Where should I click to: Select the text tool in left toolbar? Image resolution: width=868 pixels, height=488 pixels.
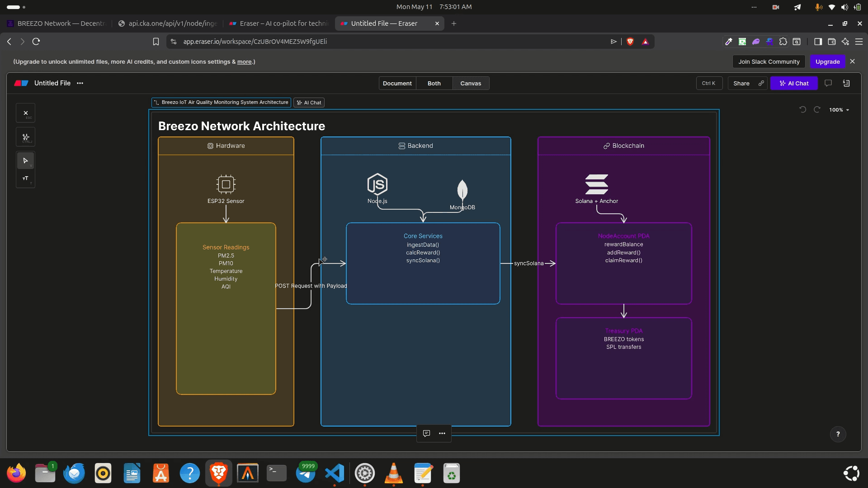click(x=26, y=178)
